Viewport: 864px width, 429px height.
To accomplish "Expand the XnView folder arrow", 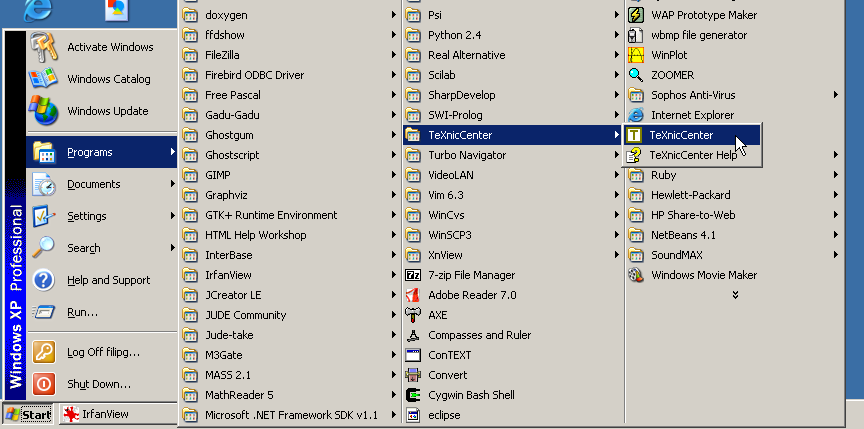I will (617, 255).
